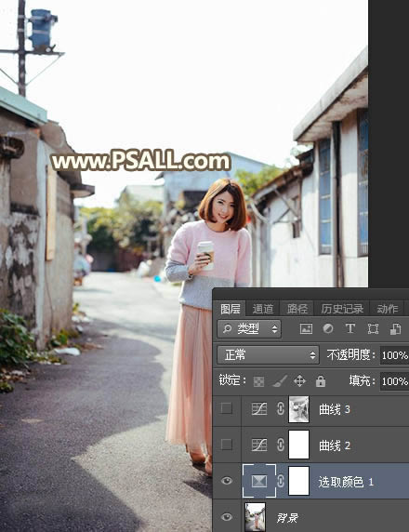Open the 正常 blend mode dropdown

268,355
